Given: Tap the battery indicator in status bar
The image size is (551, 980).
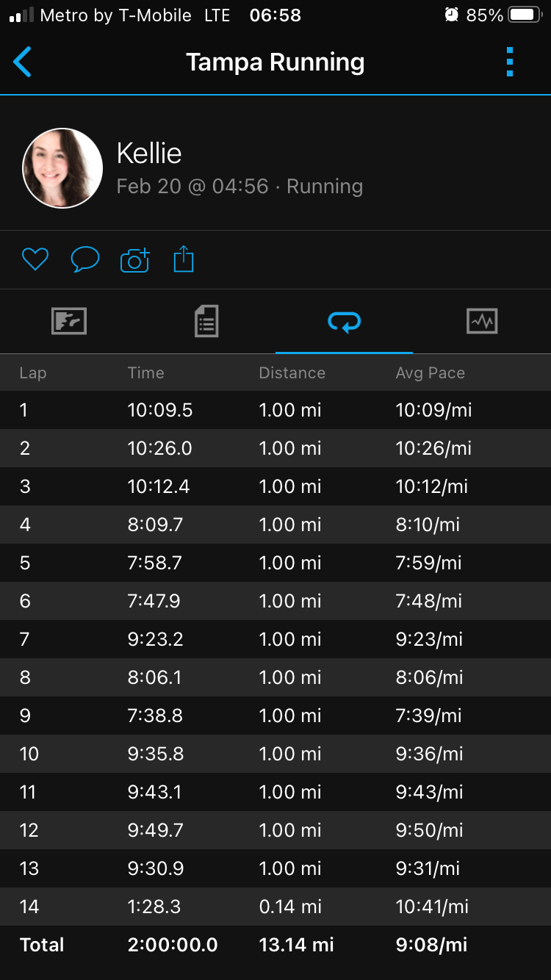Looking at the screenshot, I should tap(525, 15).
